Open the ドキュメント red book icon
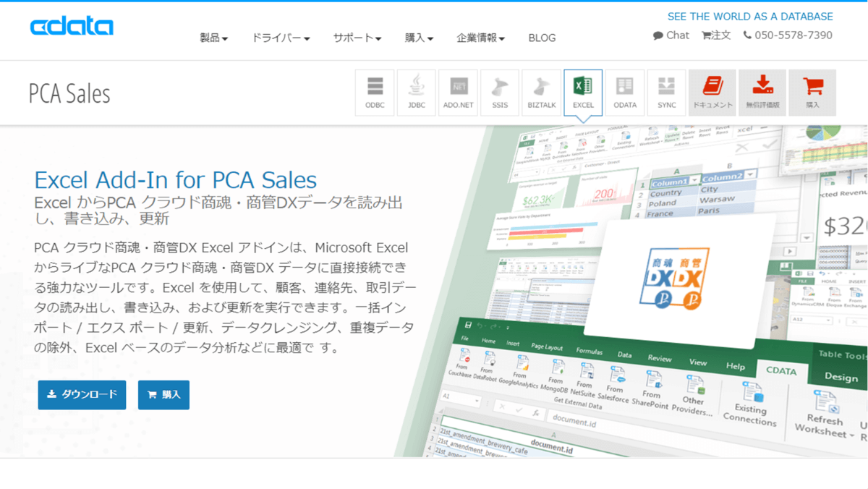Screen dimensions: 868x489 [712, 93]
